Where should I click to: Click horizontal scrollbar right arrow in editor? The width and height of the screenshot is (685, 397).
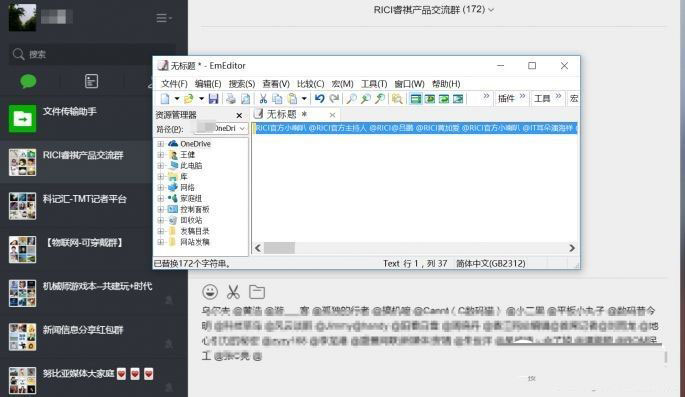(572, 248)
